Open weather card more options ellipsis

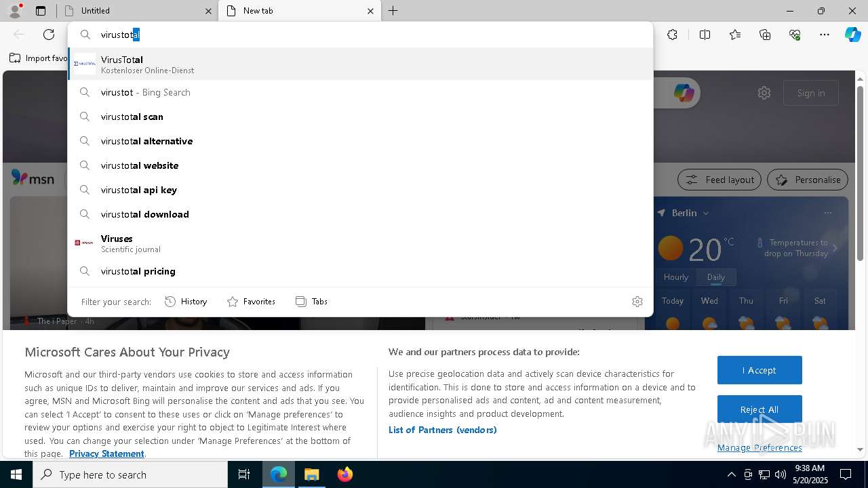pos(828,213)
